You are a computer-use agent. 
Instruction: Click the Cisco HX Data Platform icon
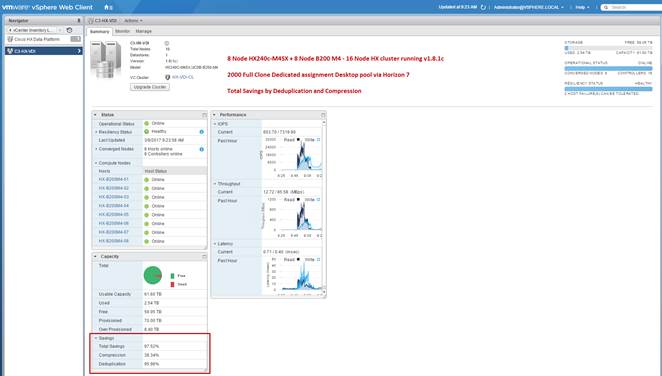pos(11,39)
